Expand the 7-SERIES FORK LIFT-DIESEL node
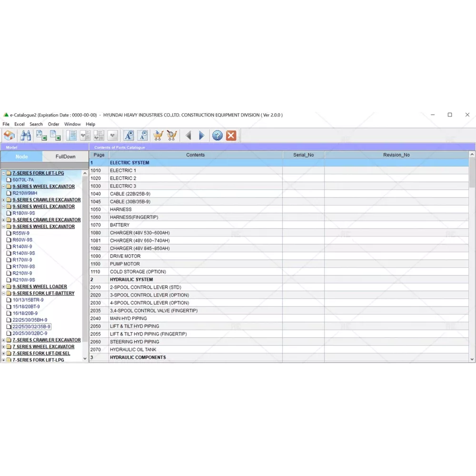The width and height of the screenshot is (476, 476). 3,353
